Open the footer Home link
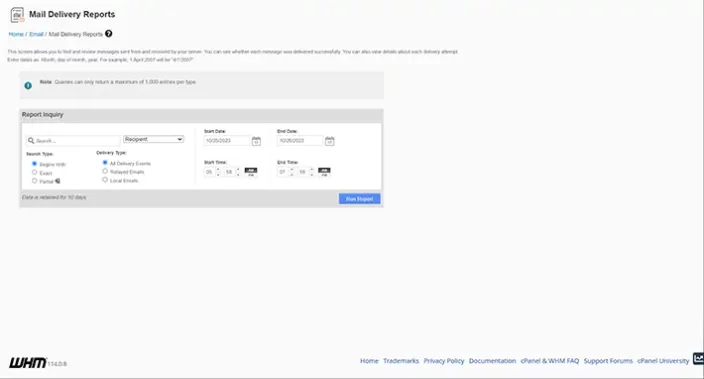 coord(369,361)
